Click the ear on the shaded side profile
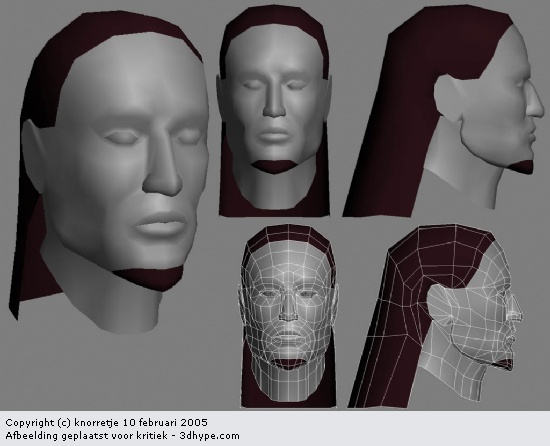Image resolution: width=550 pixels, height=446 pixels. [449, 96]
